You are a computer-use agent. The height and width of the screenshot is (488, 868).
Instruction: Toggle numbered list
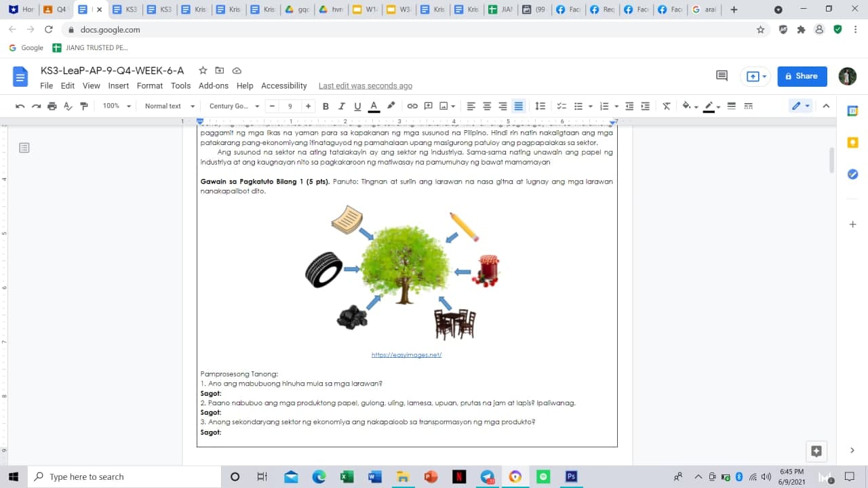click(604, 106)
